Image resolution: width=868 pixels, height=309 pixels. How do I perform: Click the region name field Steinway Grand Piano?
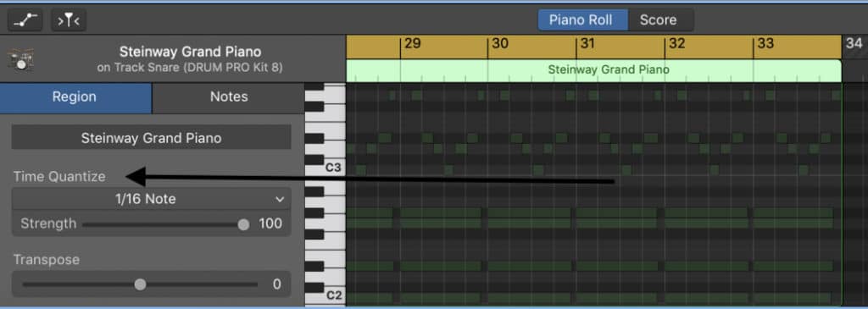[x=151, y=138]
